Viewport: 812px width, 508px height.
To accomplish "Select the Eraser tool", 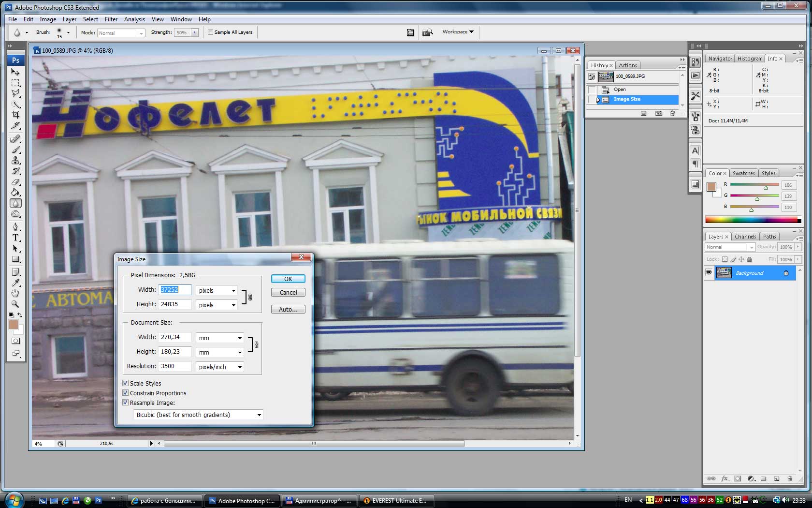I will click(15, 182).
